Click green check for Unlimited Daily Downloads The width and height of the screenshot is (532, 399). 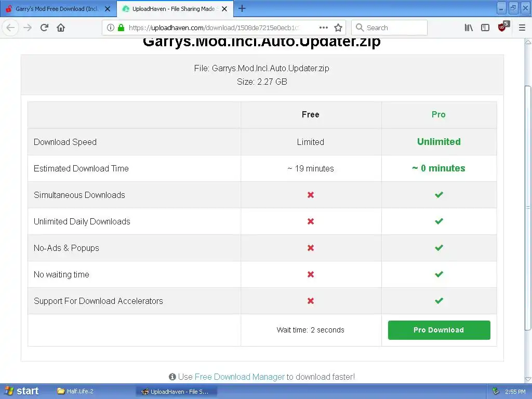(439, 221)
